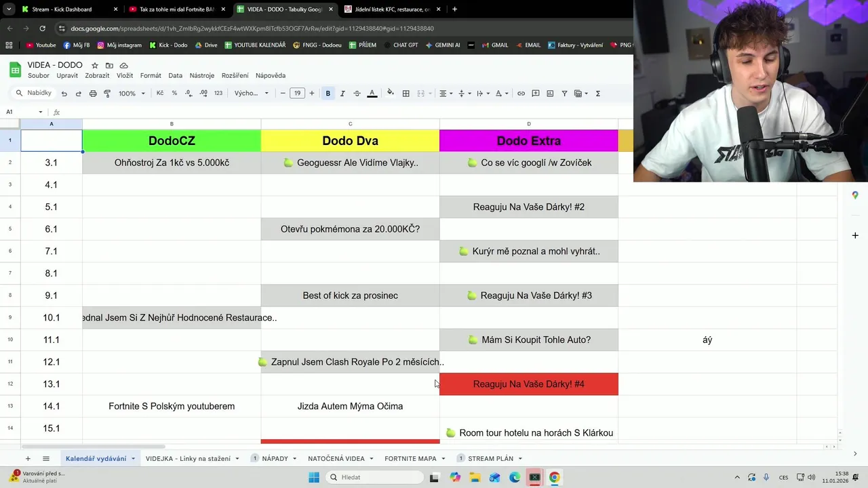This screenshot has height=488, width=868.
Task: Add a new sheet with plus
Action: pos(28,459)
